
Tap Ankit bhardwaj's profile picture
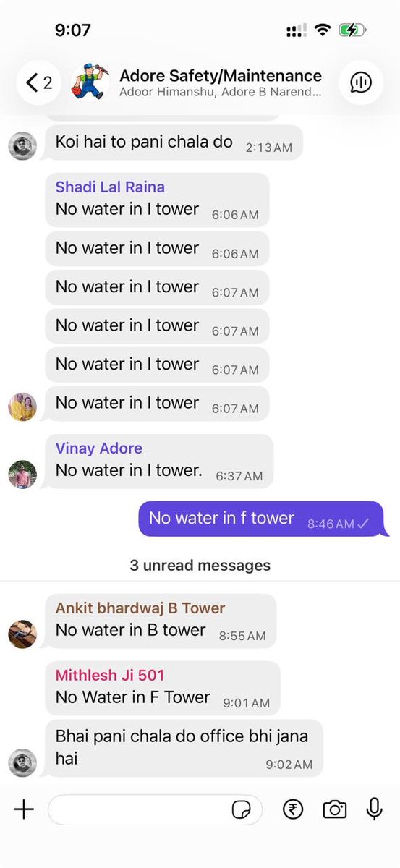(x=22, y=634)
